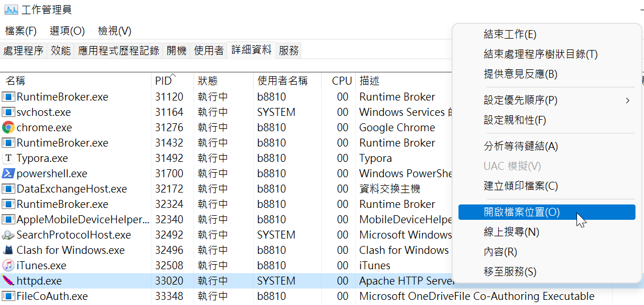This screenshot has height=305, width=644.
Task: Click the icon of RuntimeBroker.exe PID 31432
Action: 8,143
